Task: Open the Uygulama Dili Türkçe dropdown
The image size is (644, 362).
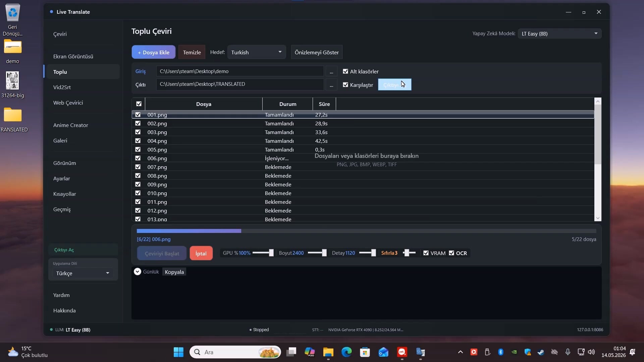Action: (x=83, y=273)
